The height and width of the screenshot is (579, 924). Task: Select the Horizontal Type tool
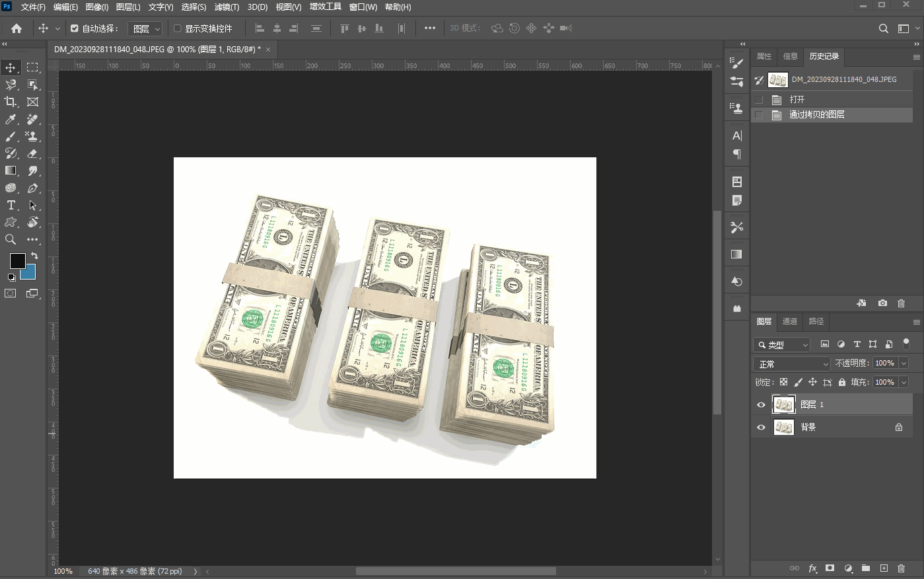coord(11,205)
